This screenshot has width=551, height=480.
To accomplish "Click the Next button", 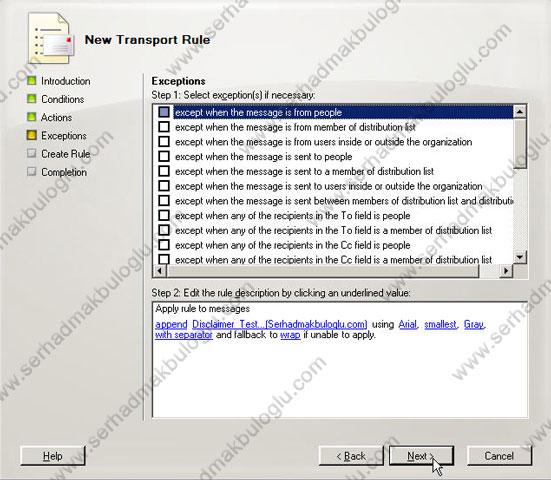I will 421,456.
